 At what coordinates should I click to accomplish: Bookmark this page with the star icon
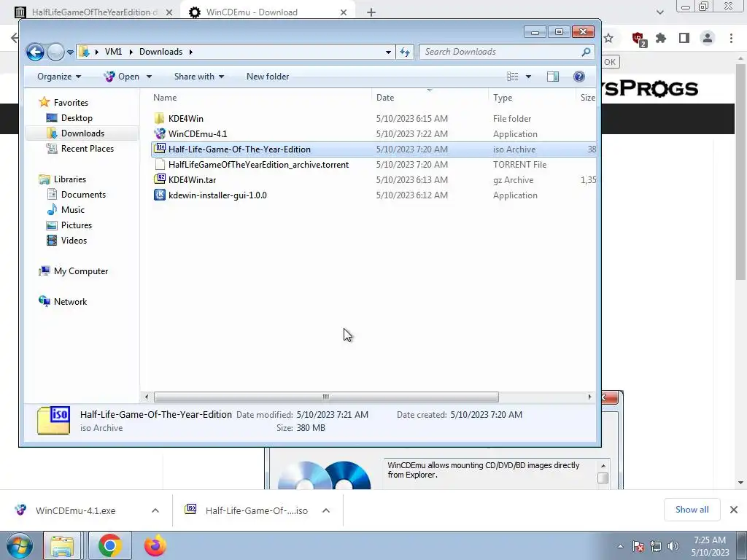click(608, 38)
